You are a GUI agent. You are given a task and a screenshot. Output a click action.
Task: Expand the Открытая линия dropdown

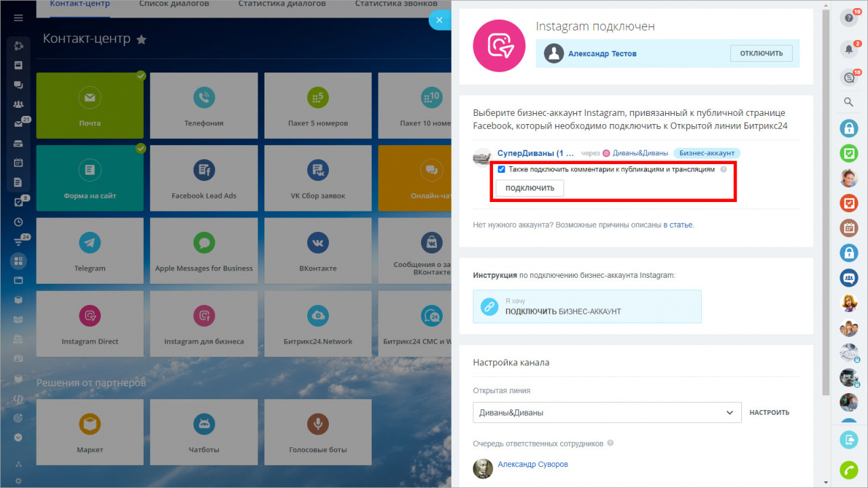click(607, 412)
